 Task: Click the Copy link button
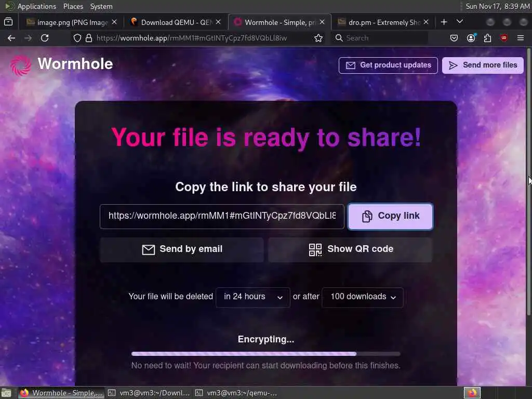[390, 216]
